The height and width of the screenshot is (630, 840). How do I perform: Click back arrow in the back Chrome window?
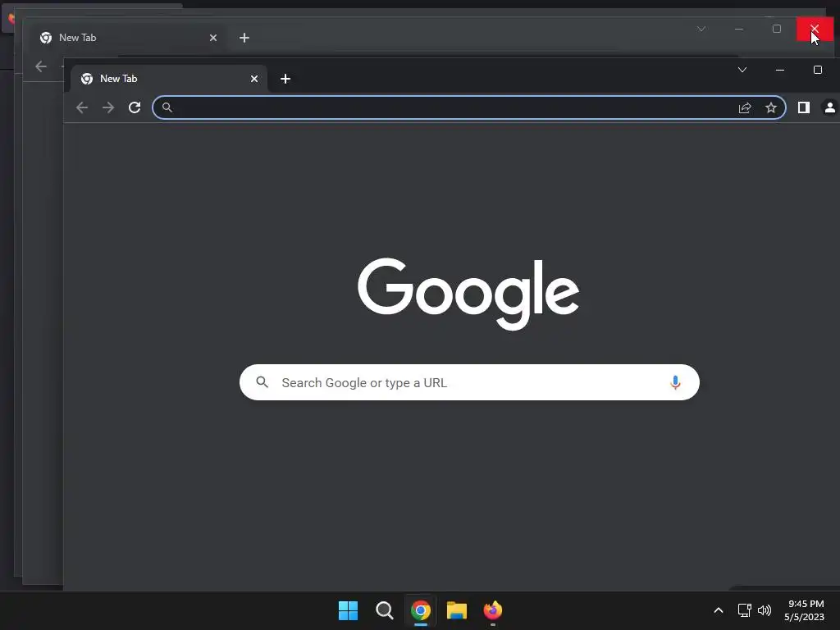[41, 66]
